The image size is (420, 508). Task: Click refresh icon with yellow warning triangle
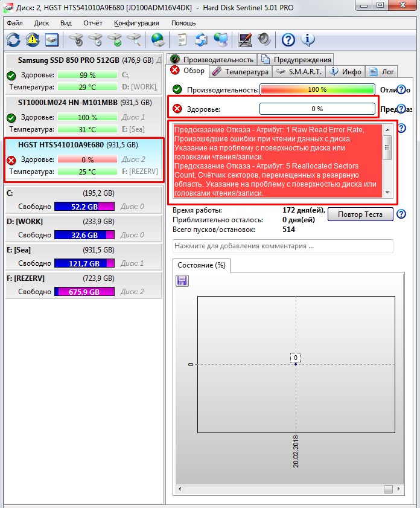tap(33, 40)
